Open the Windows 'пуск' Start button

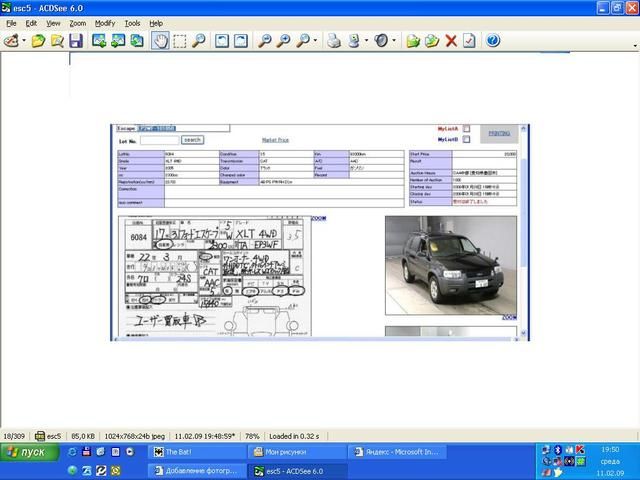[x=28, y=452]
